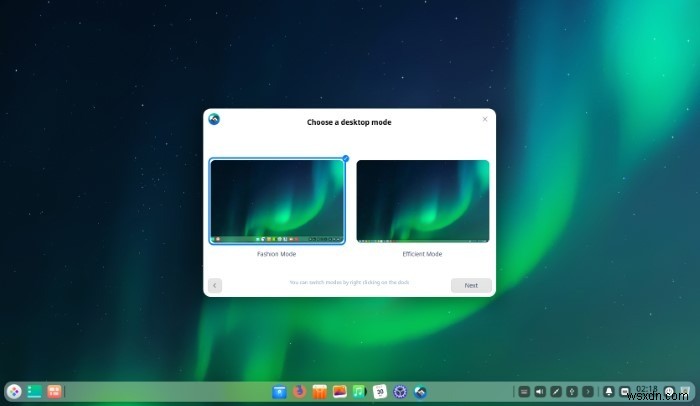Screen dimensions: 700x406
Task: Click the Next button
Action: pos(471,285)
